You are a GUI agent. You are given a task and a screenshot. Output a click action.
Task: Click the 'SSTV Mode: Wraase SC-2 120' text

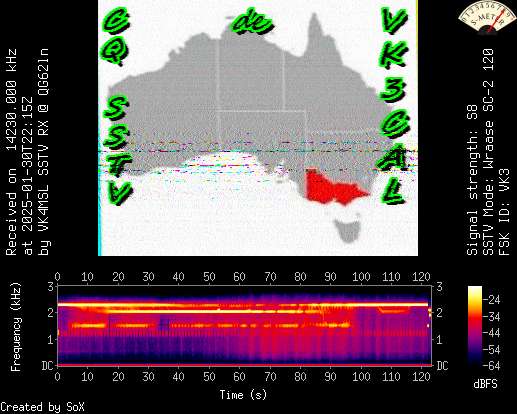click(488, 152)
